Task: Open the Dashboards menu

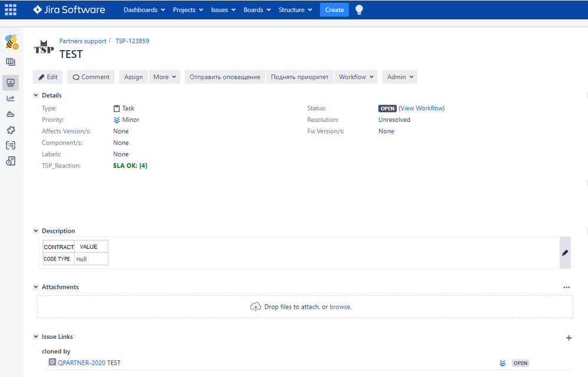Action: pos(144,10)
